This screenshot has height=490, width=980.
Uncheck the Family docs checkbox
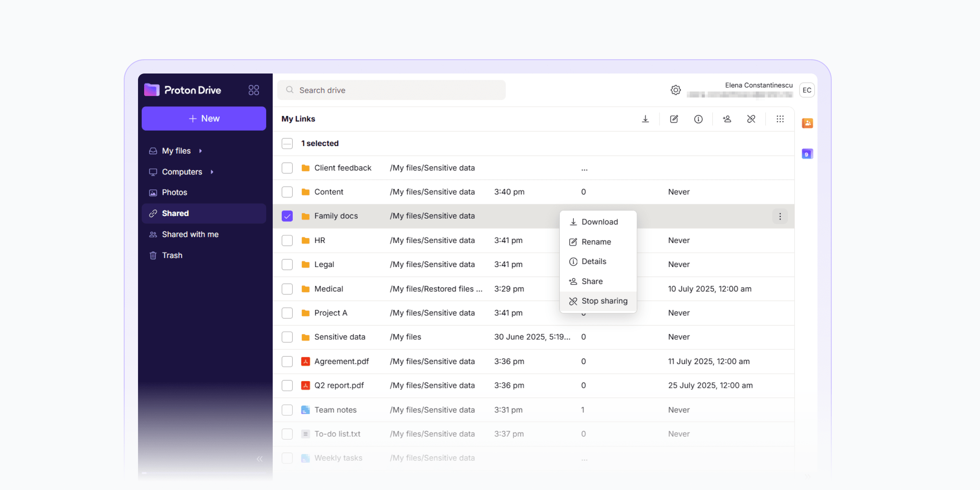(287, 216)
